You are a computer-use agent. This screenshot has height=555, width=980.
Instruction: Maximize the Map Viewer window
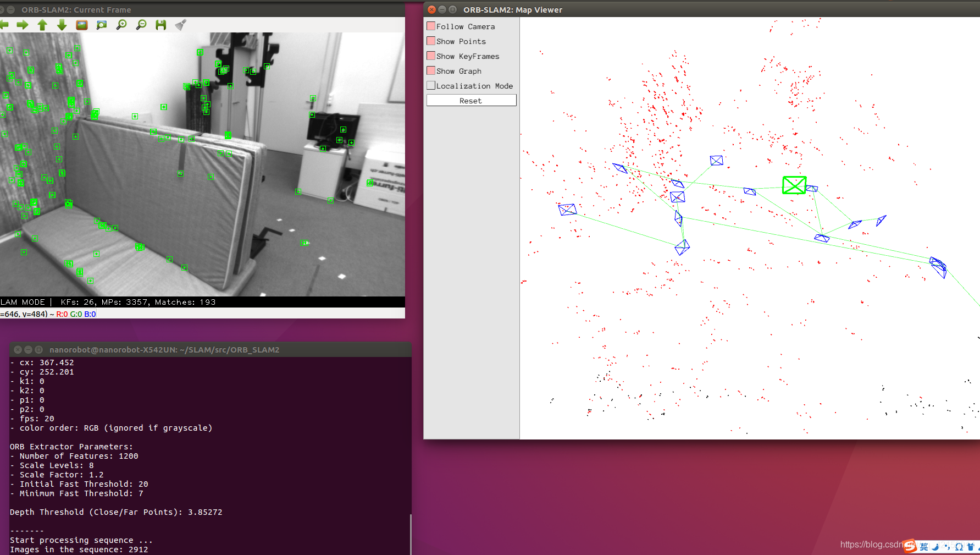(453, 9)
